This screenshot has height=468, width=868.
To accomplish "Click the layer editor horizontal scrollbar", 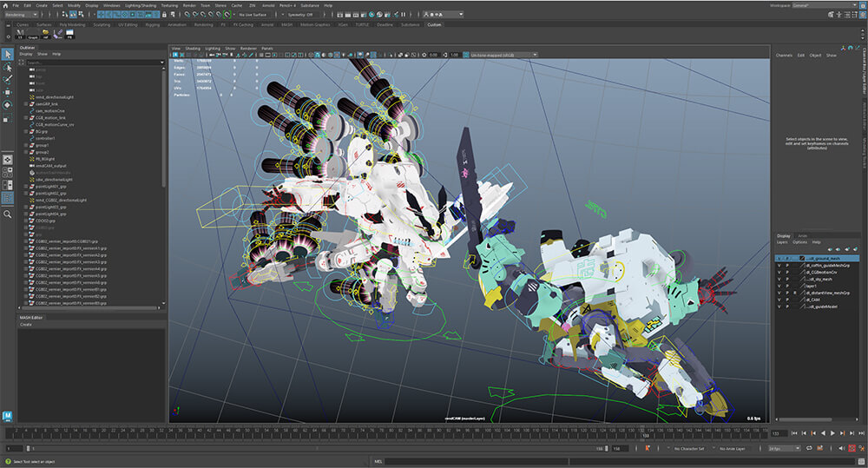I will 806,420.
